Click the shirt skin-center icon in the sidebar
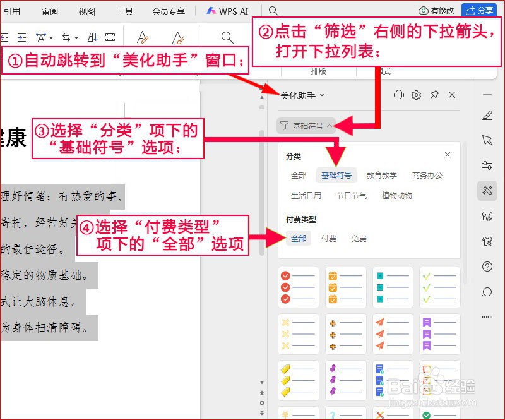505x420 pixels. click(x=486, y=241)
